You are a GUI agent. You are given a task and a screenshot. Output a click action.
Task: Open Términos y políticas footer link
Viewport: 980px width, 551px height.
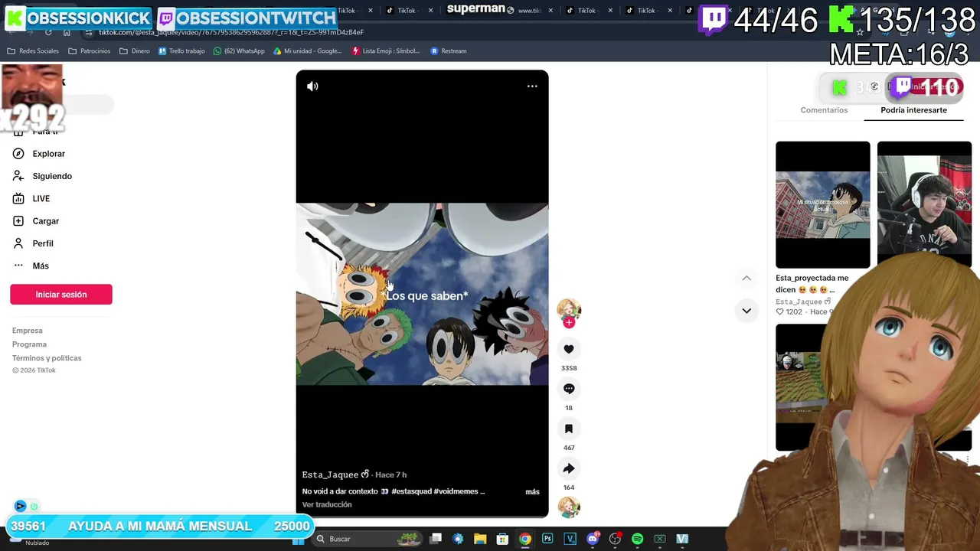(47, 358)
